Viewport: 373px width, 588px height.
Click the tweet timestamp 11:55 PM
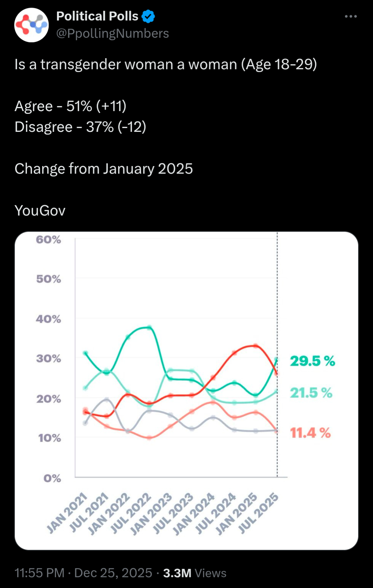(x=39, y=573)
